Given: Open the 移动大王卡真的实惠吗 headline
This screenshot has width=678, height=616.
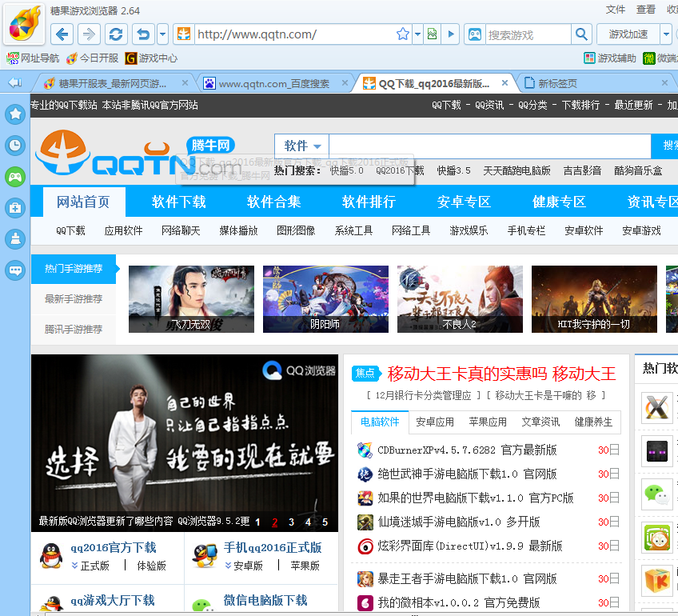Looking at the screenshot, I should (501, 374).
